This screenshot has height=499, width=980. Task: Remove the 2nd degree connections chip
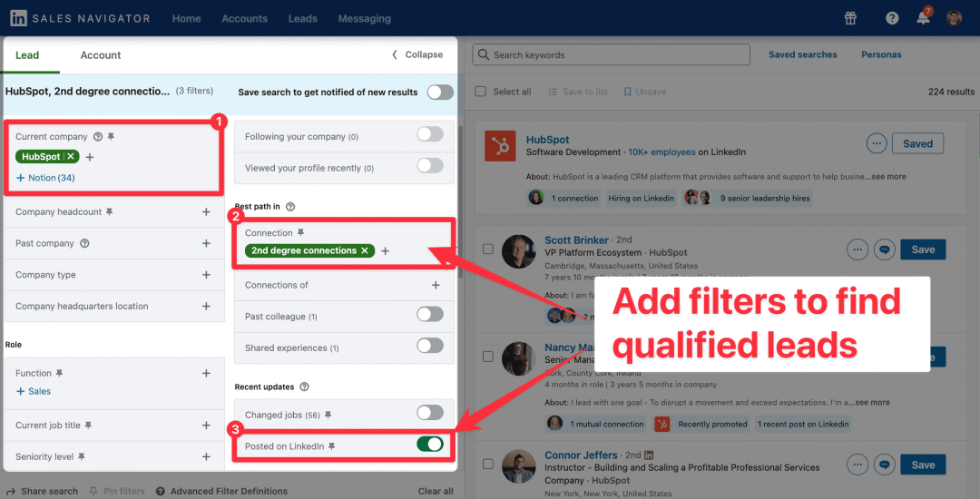pyautogui.click(x=365, y=250)
